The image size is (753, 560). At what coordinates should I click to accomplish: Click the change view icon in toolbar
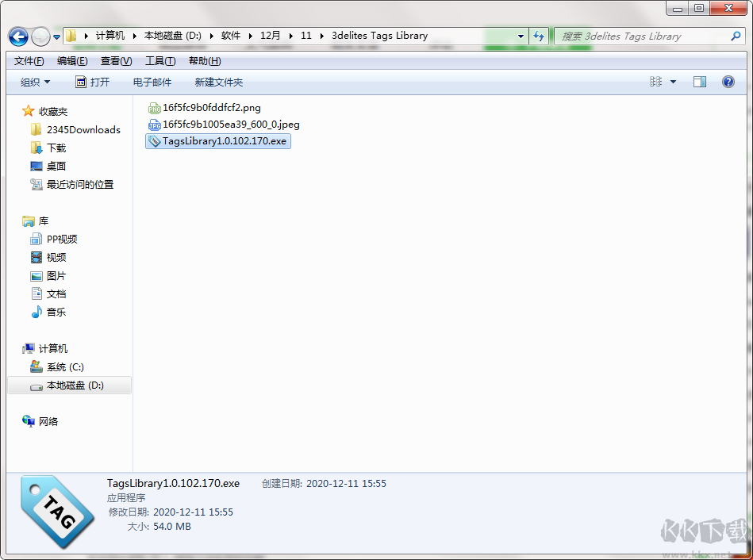[x=656, y=82]
